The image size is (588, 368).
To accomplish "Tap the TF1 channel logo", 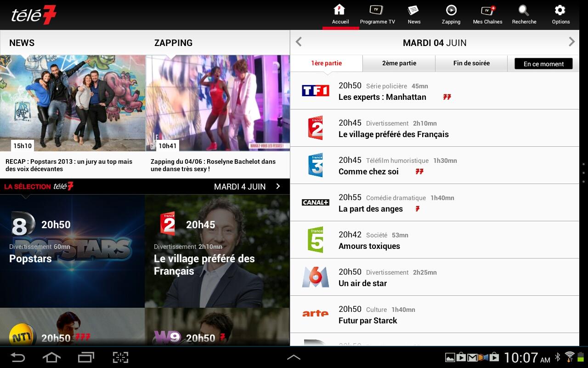I will [316, 91].
